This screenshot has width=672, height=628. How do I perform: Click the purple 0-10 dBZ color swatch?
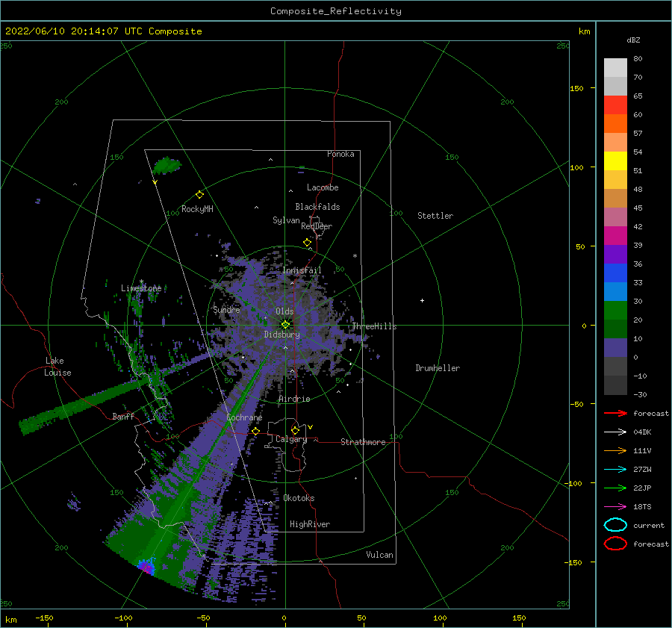pyautogui.click(x=615, y=348)
